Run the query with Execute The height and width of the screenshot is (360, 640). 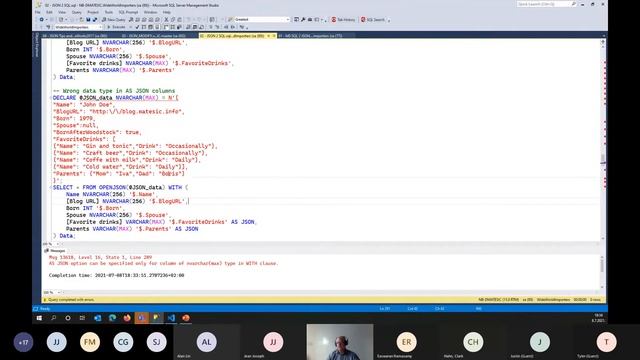pyautogui.click(x=116, y=27)
